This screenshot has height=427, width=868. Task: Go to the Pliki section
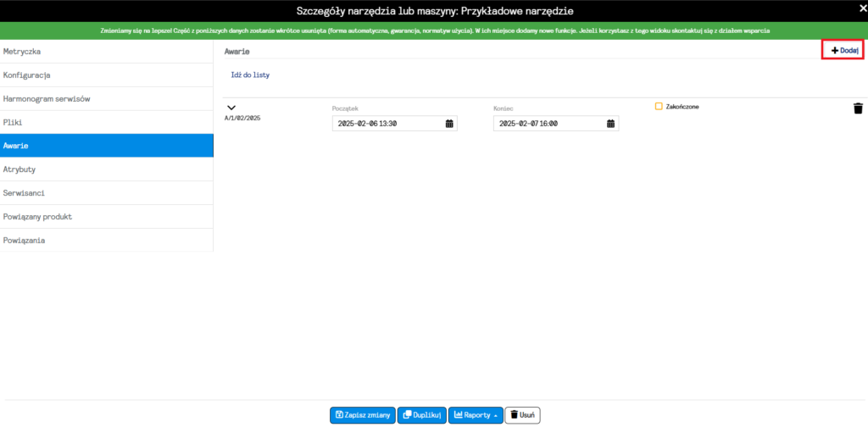click(106, 122)
